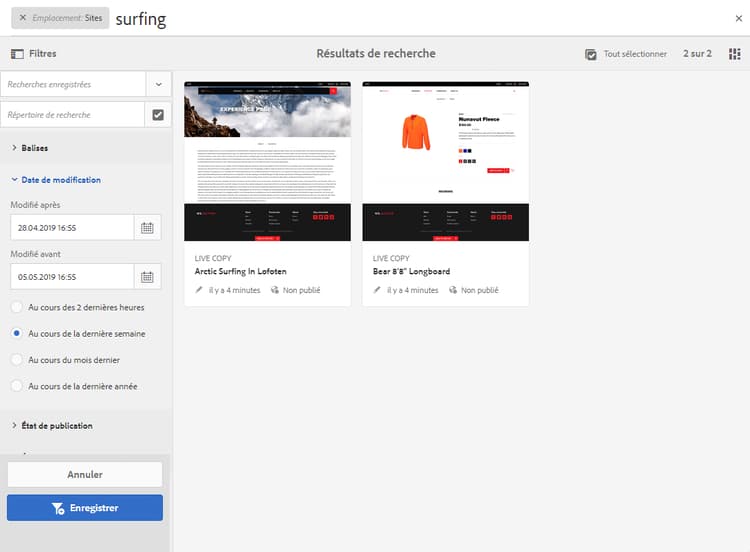The width and height of the screenshot is (750, 552).
Task: Click globe publish icon on Bear Longboard card
Action: coord(453,290)
